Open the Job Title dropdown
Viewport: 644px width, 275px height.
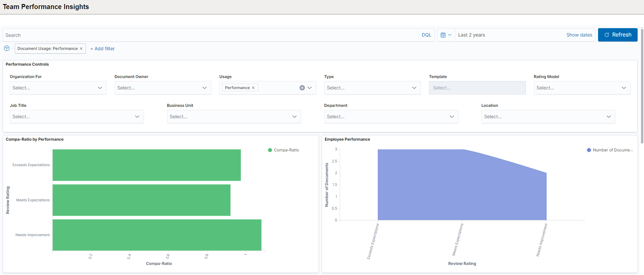point(76,117)
